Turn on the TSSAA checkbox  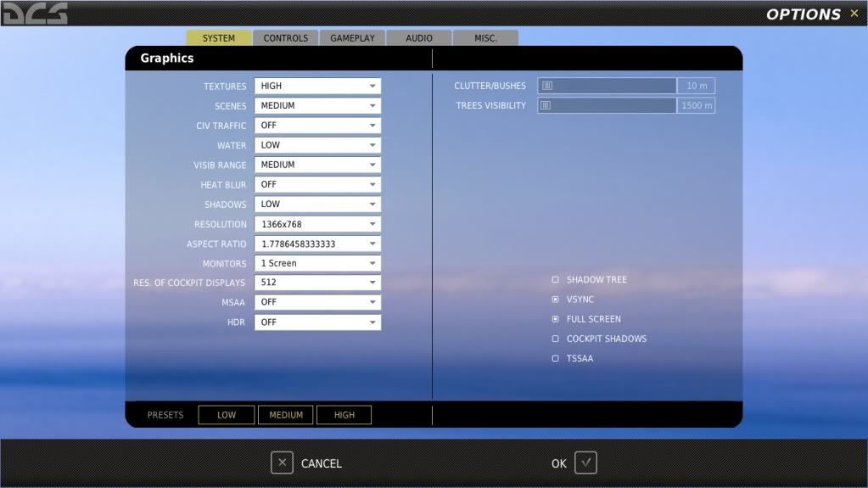556,358
